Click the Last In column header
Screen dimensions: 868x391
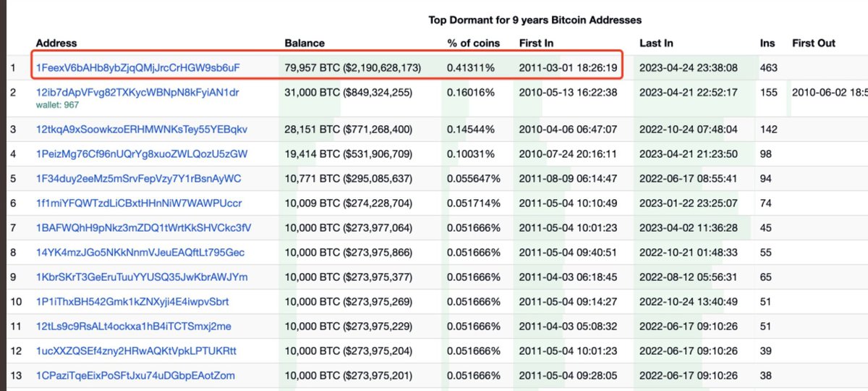pyautogui.click(x=656, y=43)
